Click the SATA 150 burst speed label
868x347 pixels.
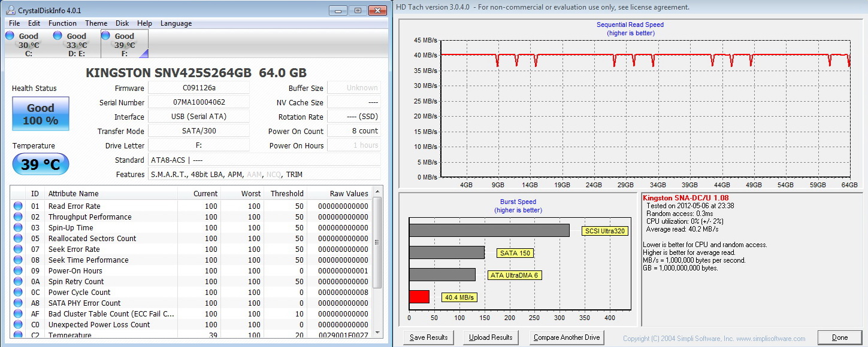[515, 253]
